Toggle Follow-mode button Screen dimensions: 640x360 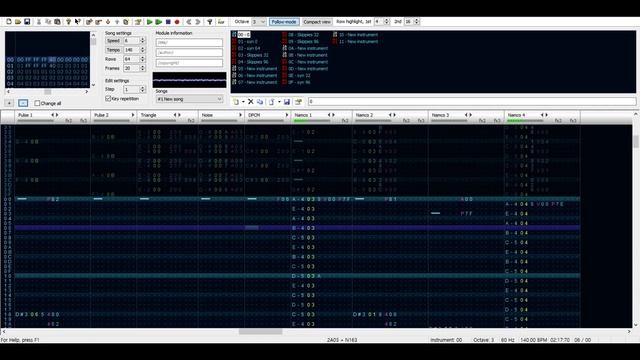tap(284, 22)
